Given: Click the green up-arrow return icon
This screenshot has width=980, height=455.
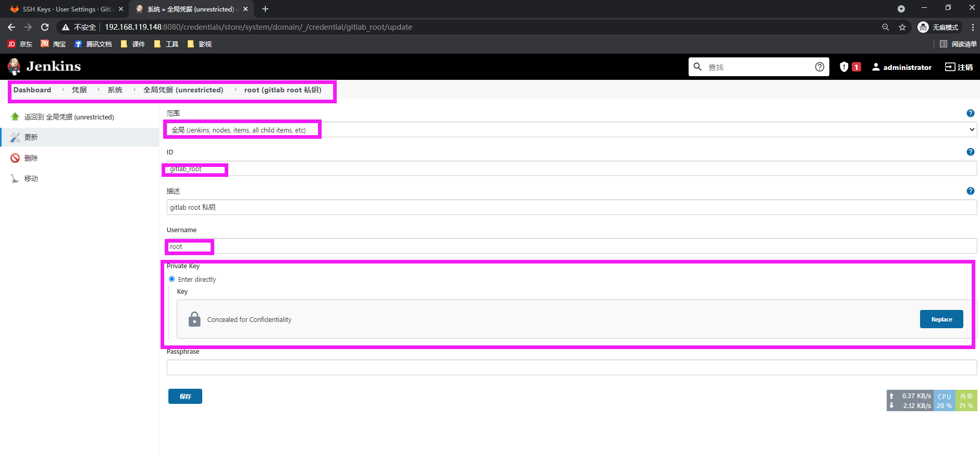Looking at the screenshot, I should 15,117.
